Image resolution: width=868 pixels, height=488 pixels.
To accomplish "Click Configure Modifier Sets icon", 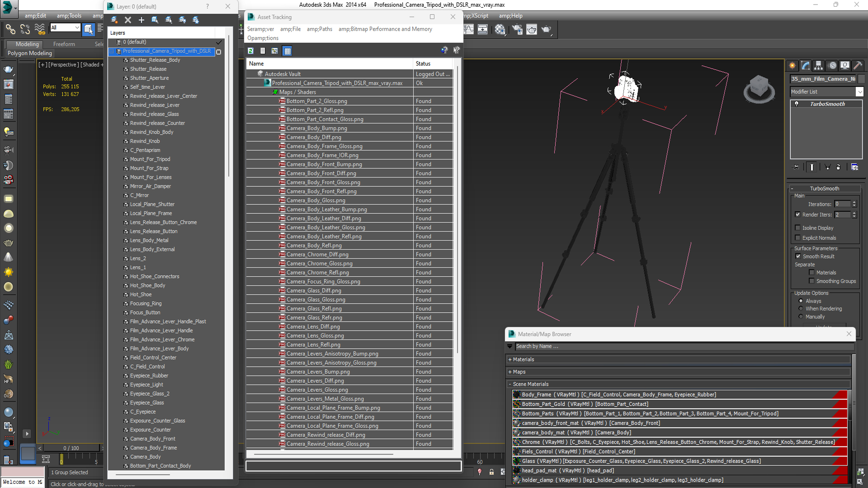I will 854,167.
